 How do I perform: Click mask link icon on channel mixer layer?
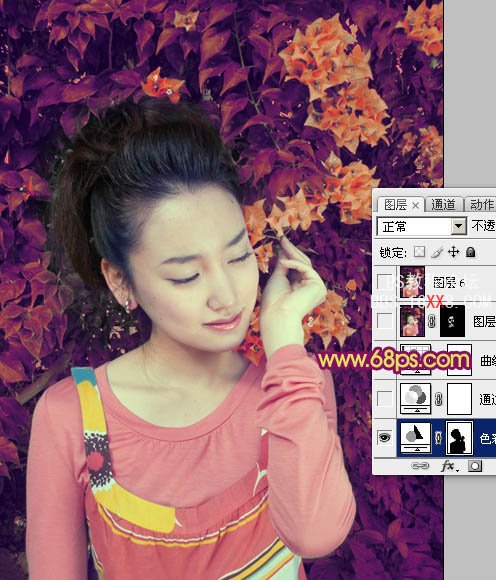click(438, 399)
